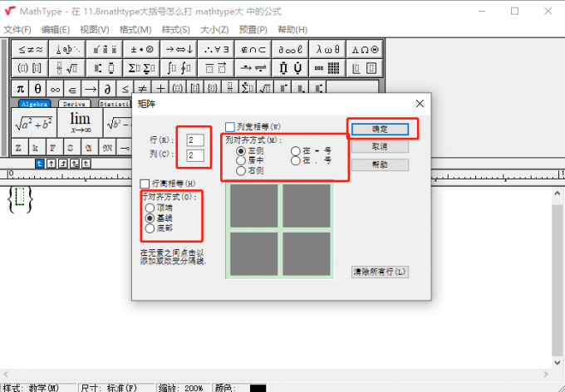Insert the right arrow from small bar
565x392 pixels.
[90, 89]
